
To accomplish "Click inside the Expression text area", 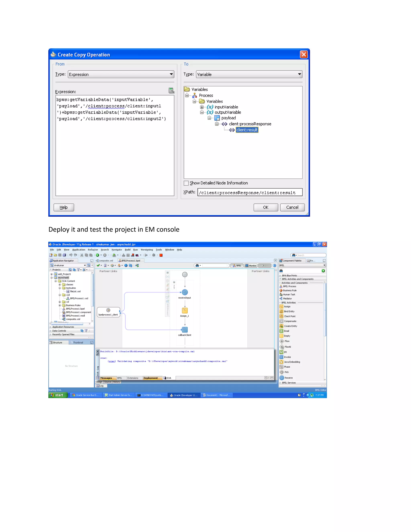I will click(115, 145).
